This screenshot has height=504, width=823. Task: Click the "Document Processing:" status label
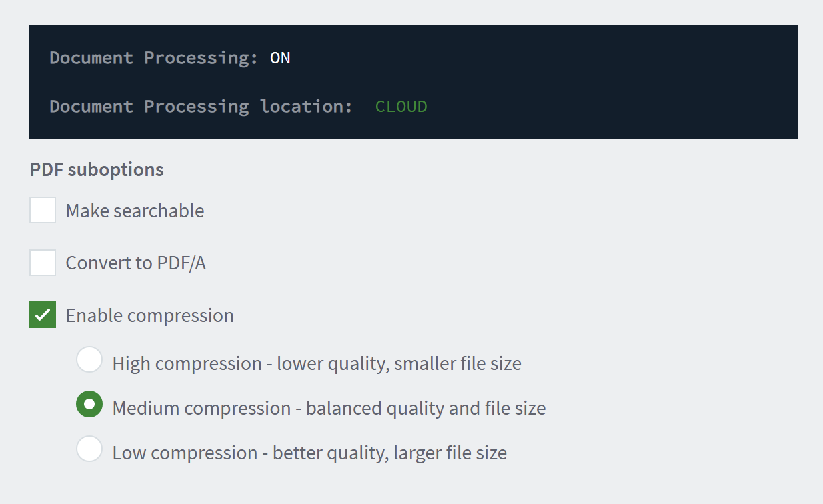154,58
